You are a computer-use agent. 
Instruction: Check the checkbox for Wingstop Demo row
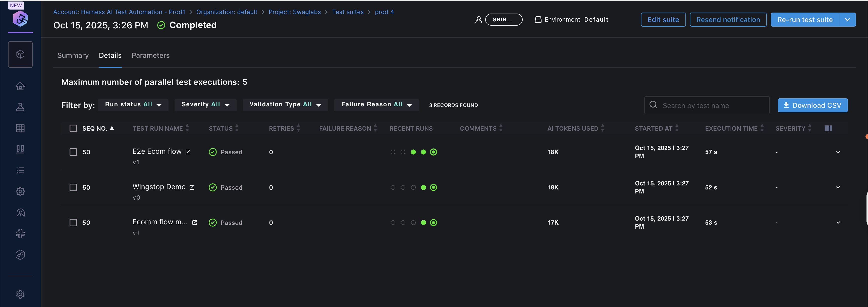[x=73, y=187]
